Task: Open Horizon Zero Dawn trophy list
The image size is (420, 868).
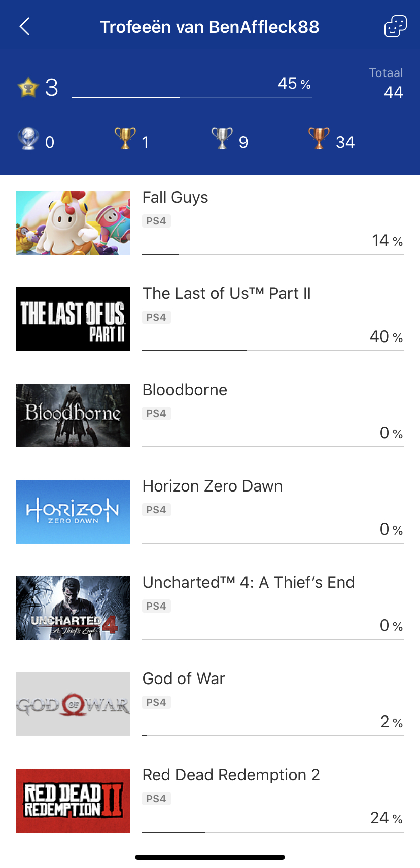Action: click(x=210, y=512)
